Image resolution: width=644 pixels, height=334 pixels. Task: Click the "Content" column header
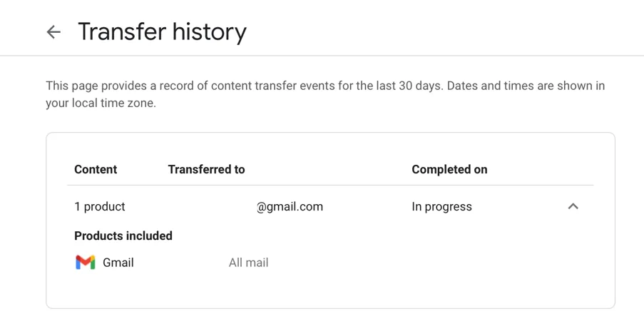96,170
